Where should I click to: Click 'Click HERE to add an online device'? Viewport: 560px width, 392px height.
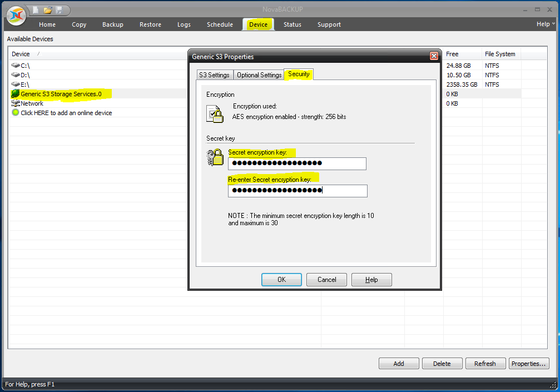(x=66, y=113)
